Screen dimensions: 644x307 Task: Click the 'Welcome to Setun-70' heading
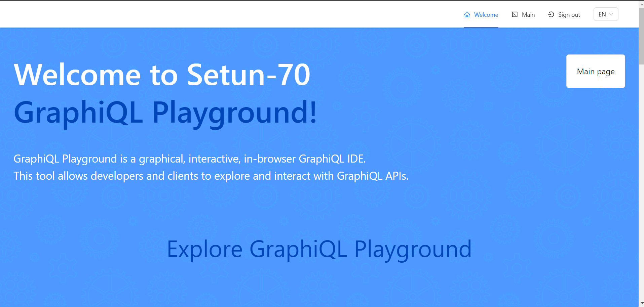[x=162, y=75]
